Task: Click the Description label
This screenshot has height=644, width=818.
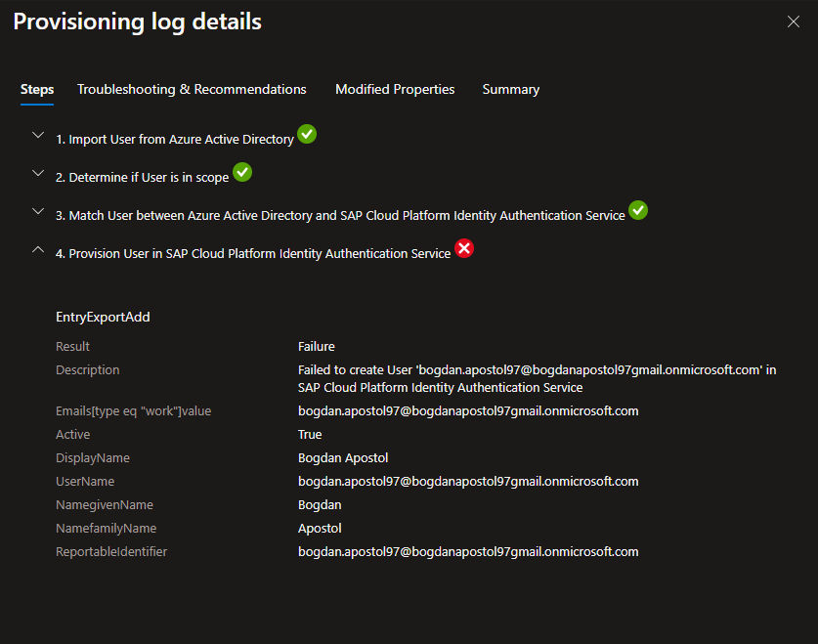Action: (x=88, y=369)
